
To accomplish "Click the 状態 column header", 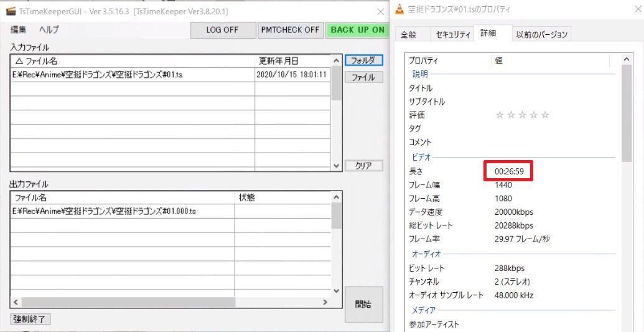I will (x=282, y=197).
